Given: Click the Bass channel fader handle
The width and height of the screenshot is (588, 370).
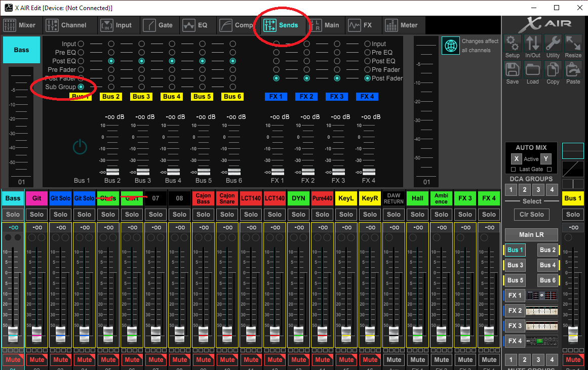Looking at the screenshot, I should click(13, 334).
